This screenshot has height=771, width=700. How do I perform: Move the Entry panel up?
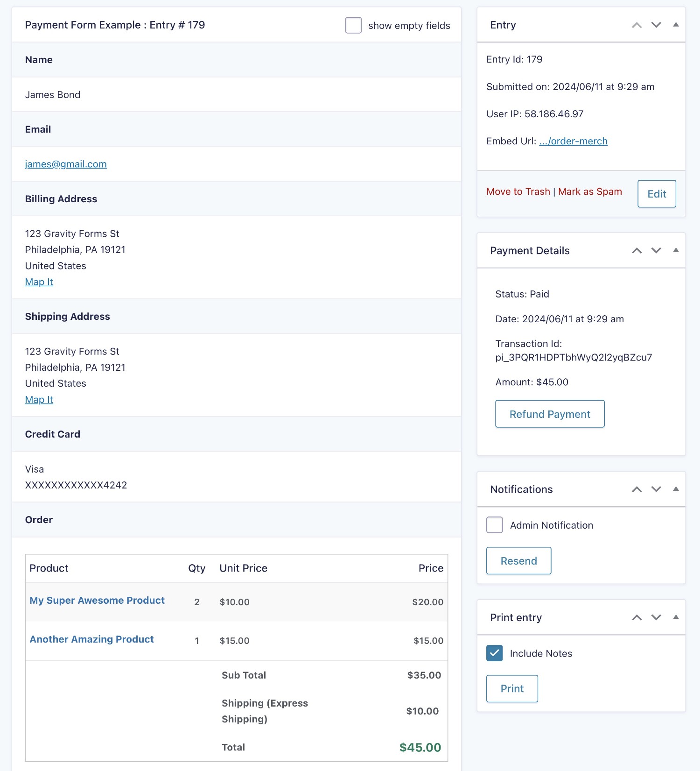(x=637, y=25)
